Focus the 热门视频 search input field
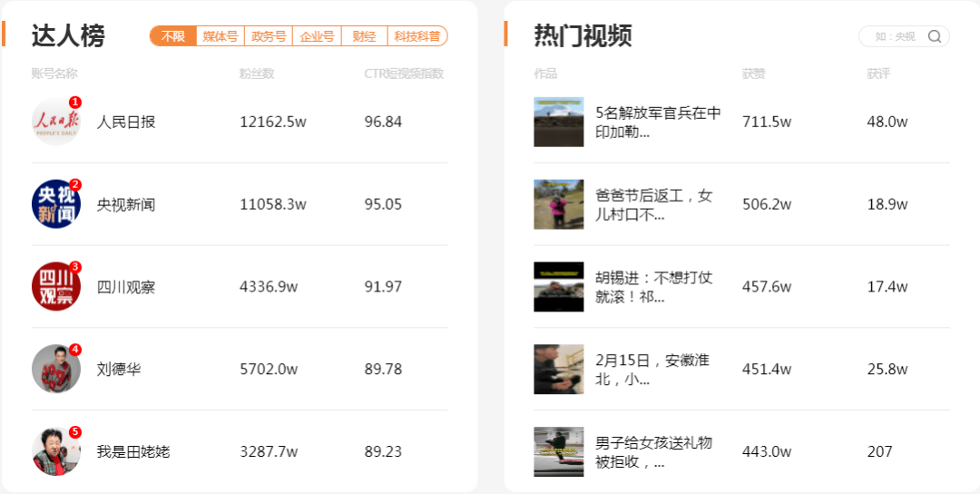Viewport: 980px width, 494px height. click(896, 36)
